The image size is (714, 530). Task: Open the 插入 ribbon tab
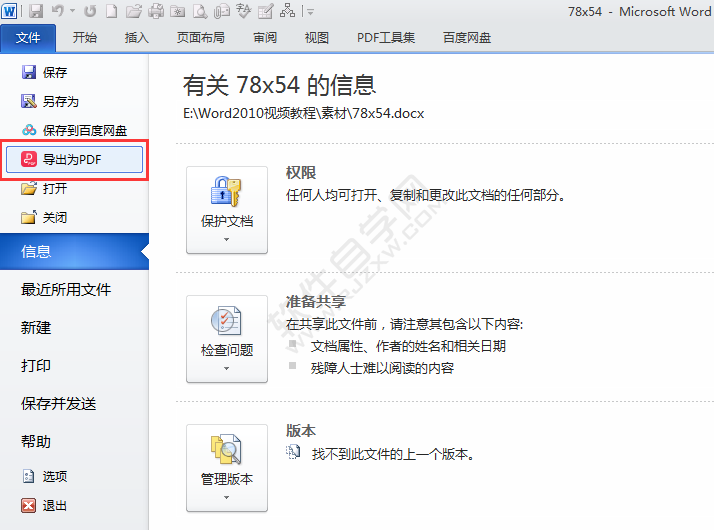point(137,38)
